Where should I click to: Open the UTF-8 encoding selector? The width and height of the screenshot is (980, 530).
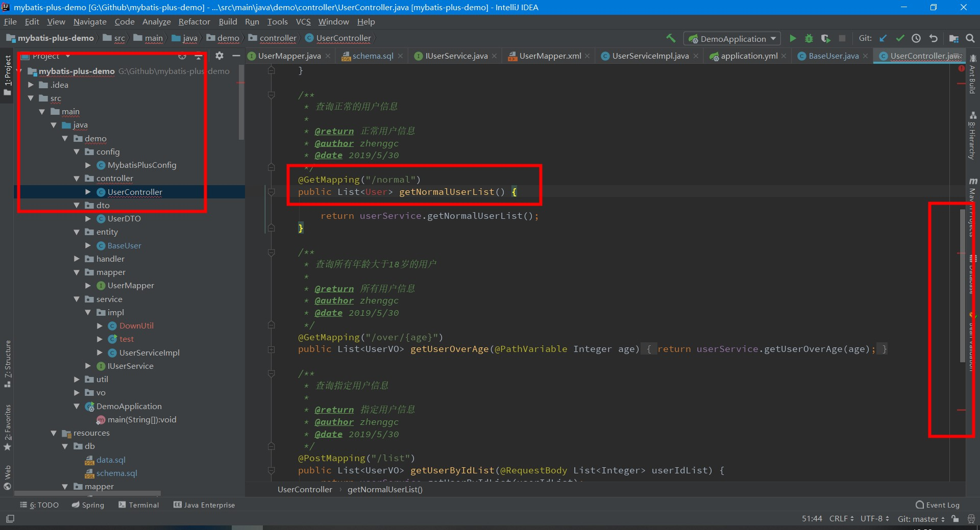(x=875, y=519)
